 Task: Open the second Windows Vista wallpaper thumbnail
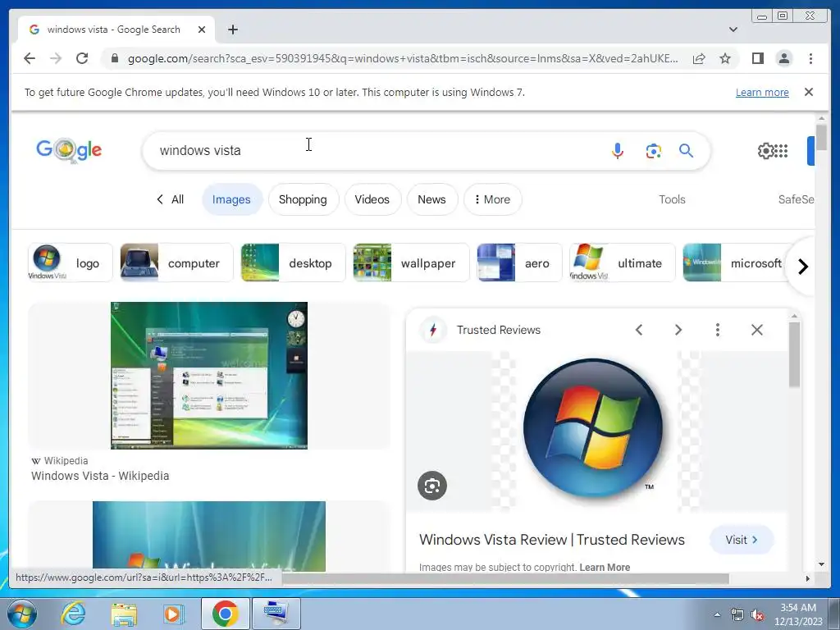tap(209, 536)
